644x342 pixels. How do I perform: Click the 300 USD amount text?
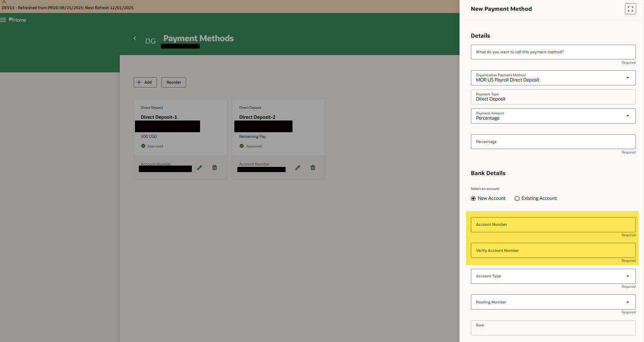click(x=149, y=137)
